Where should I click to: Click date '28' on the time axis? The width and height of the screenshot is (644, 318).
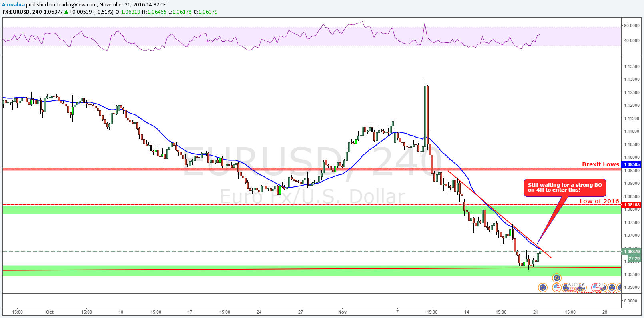point(605,312)
